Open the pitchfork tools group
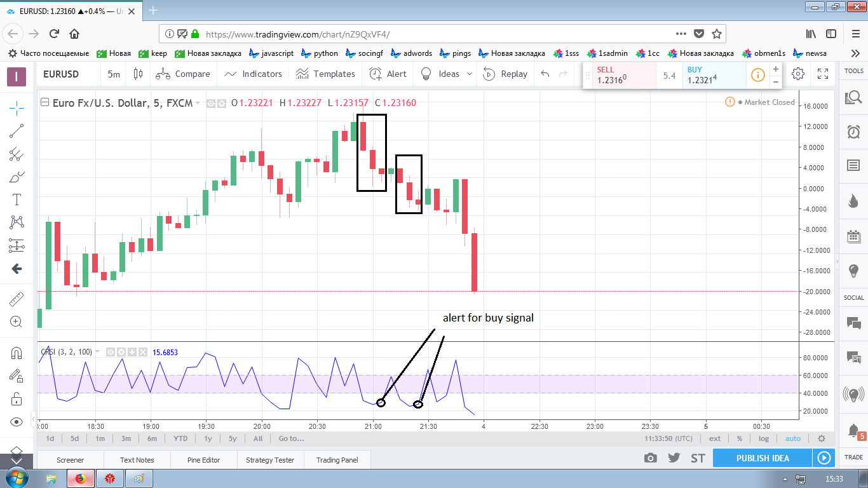Screen dimensions: 868x488 click(x=17, y=154)
